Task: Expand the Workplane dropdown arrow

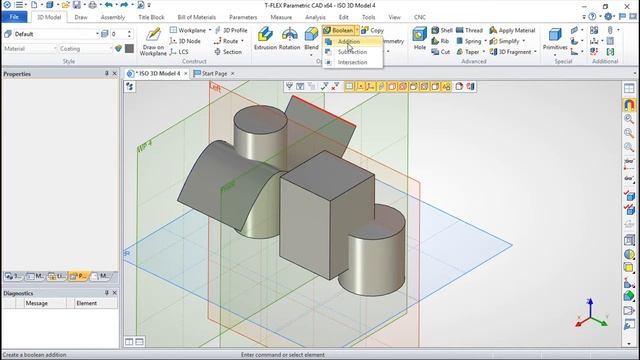Action: click(x=210, y=30)
